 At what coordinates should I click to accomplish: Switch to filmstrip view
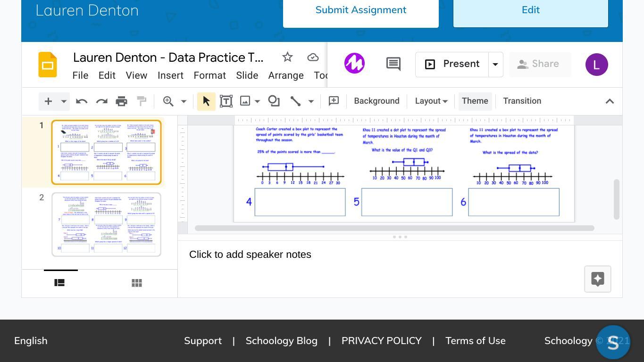(59, 283)
